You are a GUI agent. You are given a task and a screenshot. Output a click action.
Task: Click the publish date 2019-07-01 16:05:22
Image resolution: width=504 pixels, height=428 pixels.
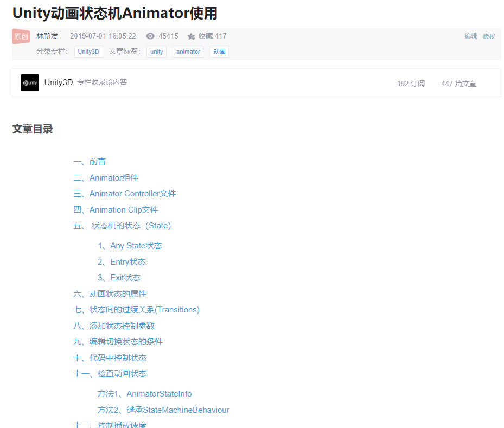pos(103,36)
